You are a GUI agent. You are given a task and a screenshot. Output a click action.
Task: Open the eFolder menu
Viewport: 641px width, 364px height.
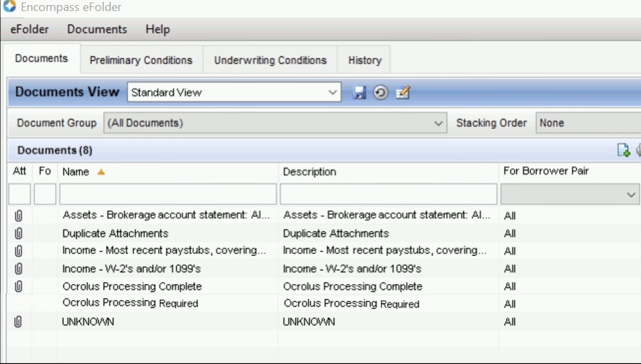[29, 29]
